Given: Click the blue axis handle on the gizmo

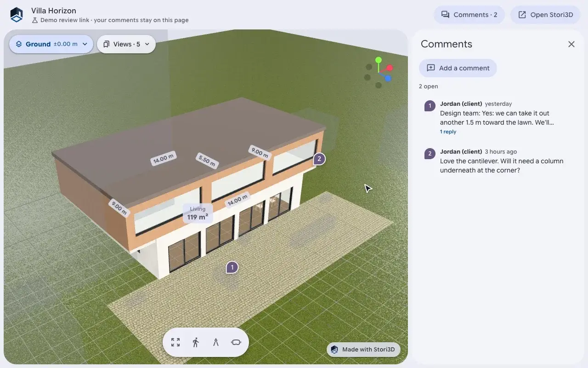Looking at the screenshot, I should tap(388, 78).
